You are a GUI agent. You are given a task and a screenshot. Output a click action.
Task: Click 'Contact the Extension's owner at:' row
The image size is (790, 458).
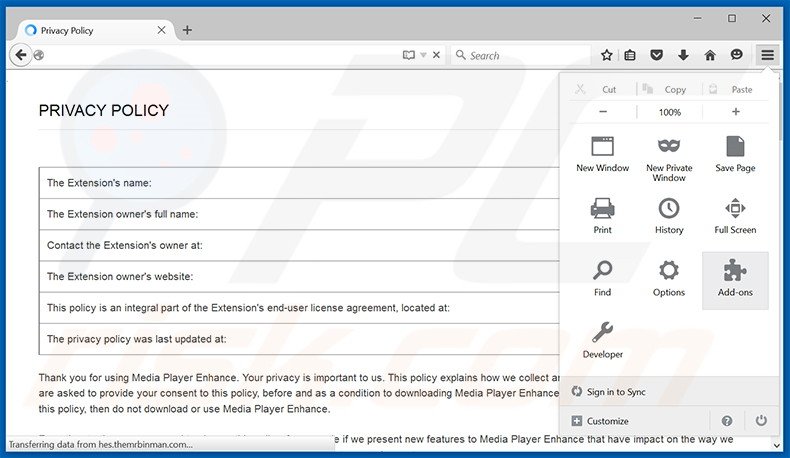point(299,245)
